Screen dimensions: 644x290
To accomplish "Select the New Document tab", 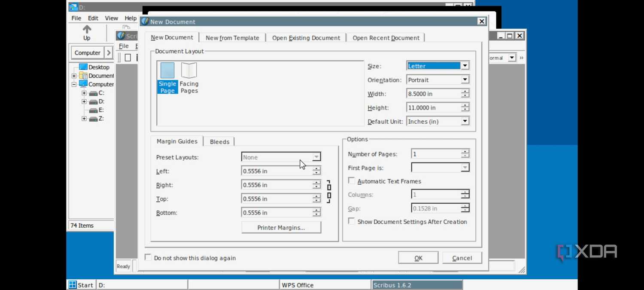I will coord(172,37).
